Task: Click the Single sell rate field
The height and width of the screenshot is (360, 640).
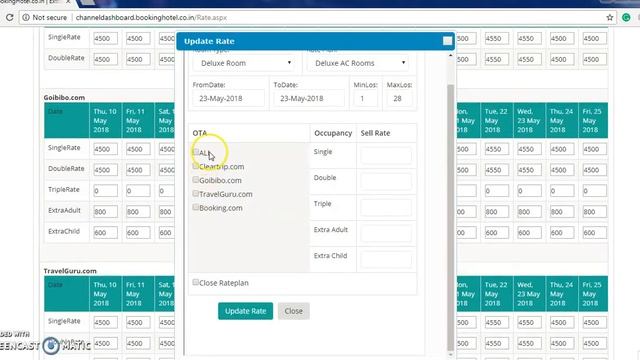Action: click(386, 156)
